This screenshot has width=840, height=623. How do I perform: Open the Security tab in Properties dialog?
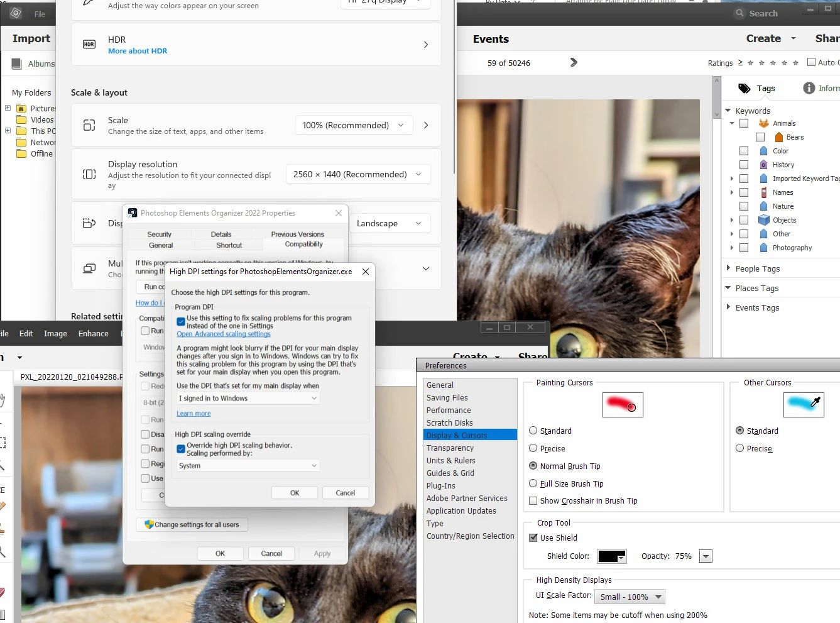(160, 234)
